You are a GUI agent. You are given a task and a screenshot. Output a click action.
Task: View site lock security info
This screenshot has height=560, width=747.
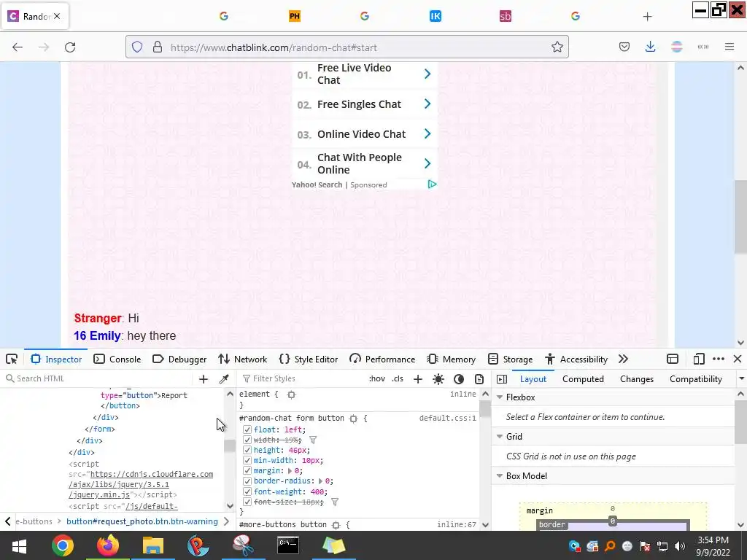coord(158,47)
